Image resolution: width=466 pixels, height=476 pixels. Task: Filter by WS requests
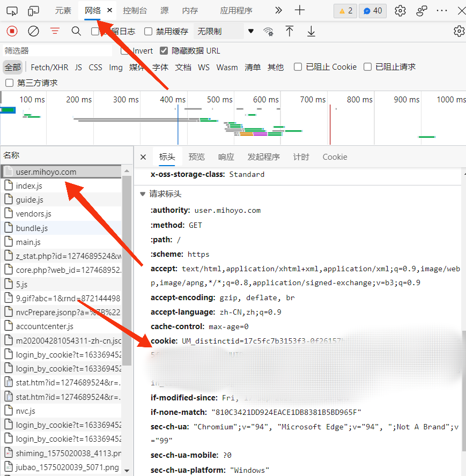point(204,68)
